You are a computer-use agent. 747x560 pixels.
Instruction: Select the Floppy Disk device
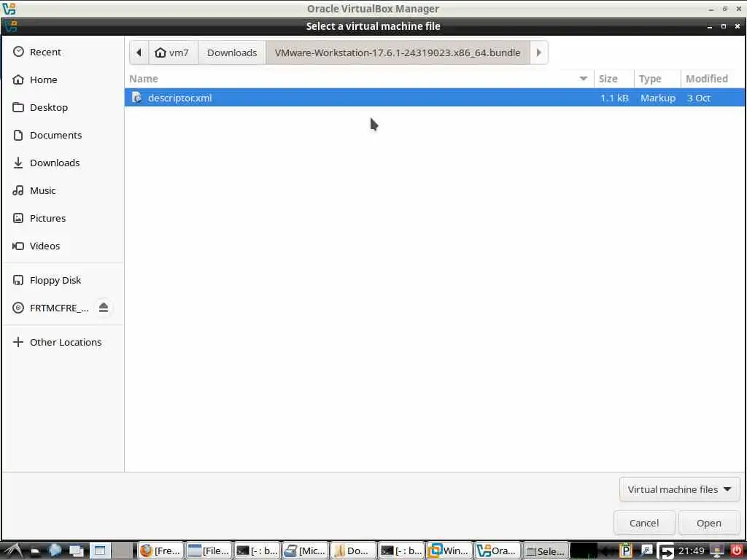point(63,280)
